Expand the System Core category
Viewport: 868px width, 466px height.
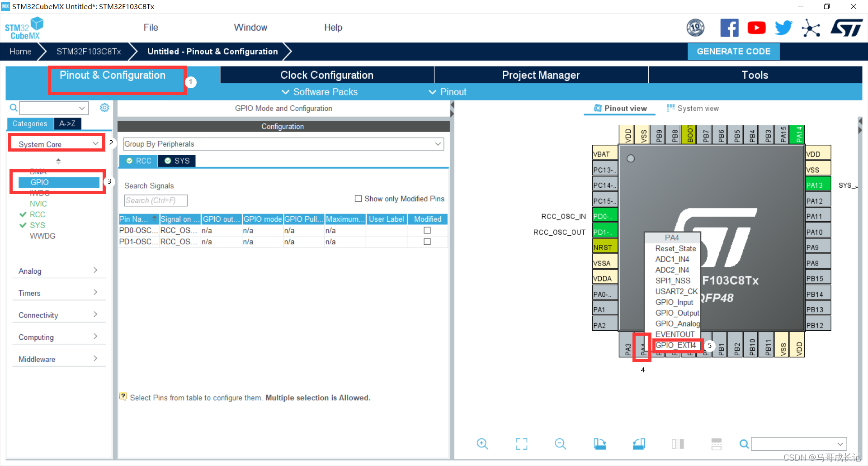click(x=58, y=144)
